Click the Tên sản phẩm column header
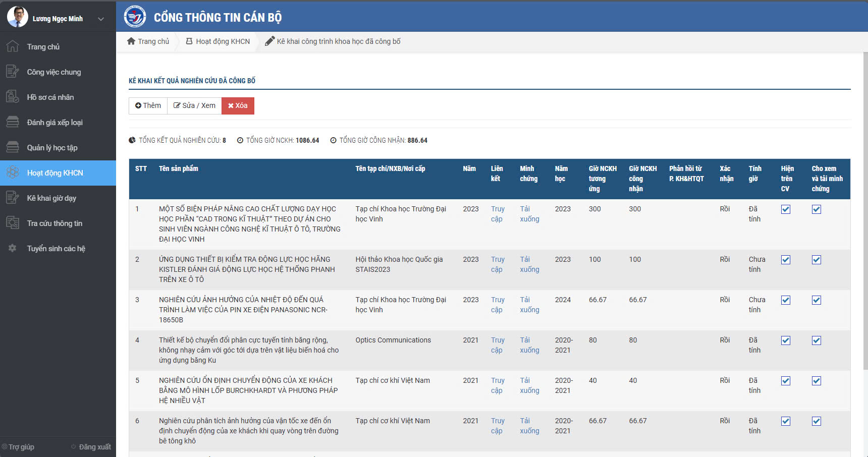The height and width of the screenshot is (457, 868). (179, 168)
